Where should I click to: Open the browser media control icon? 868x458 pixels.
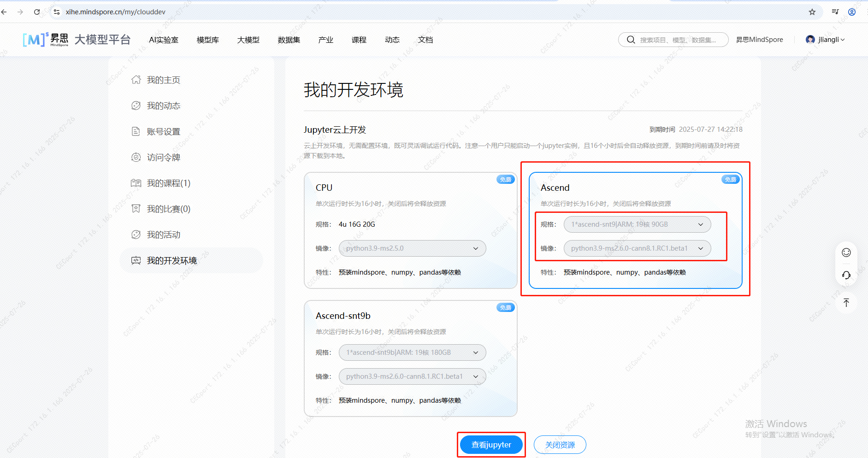pos(835,12)
